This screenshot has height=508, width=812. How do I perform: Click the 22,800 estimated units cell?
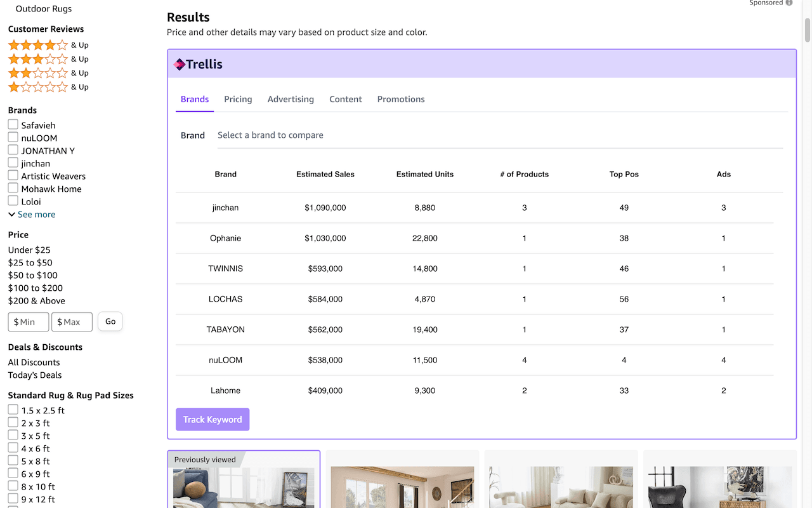click(x=425, y=238)
